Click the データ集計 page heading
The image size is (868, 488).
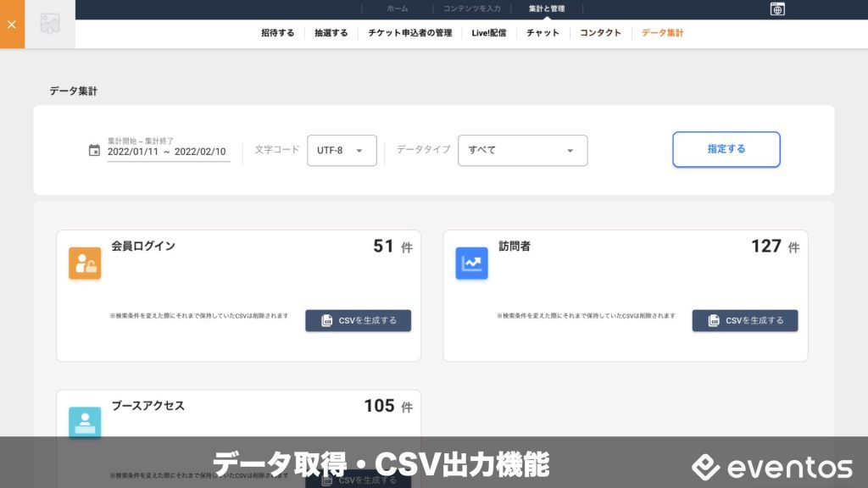coord(73,91)
